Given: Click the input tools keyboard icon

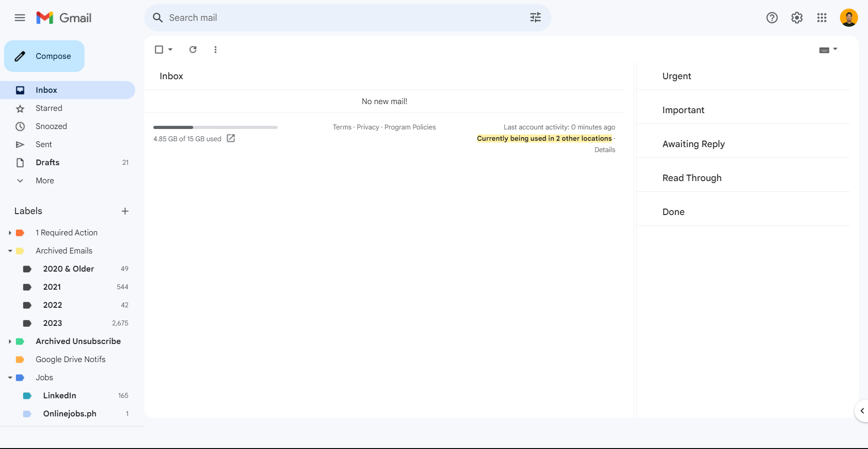Looking at the screenshot, I should pos(824,50).
